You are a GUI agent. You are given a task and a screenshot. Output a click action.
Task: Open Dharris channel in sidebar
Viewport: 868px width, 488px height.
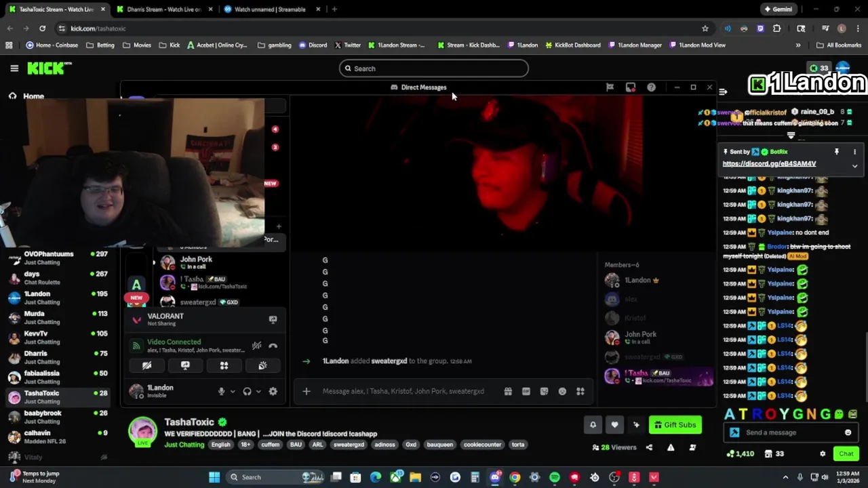pyautogui.click(x=58, y=357)
